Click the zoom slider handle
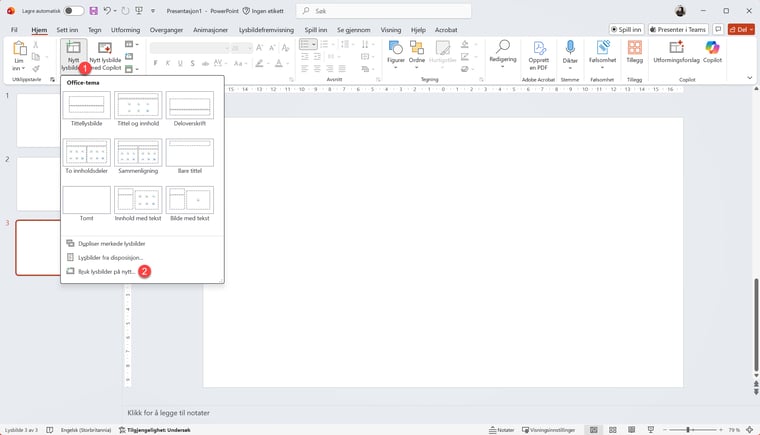Image resolution: width=760 pixels, height=435 pixels. pyautogui.click(x=688, y=430)
